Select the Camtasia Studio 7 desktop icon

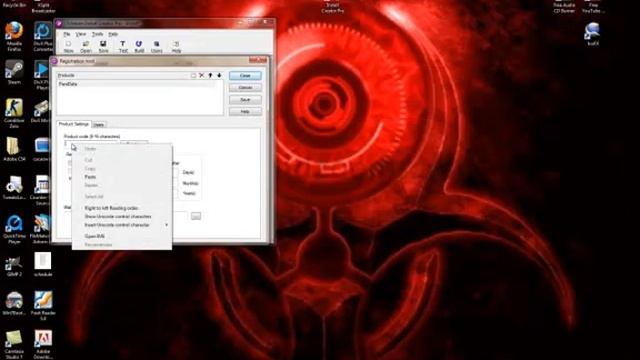point(14,344)
